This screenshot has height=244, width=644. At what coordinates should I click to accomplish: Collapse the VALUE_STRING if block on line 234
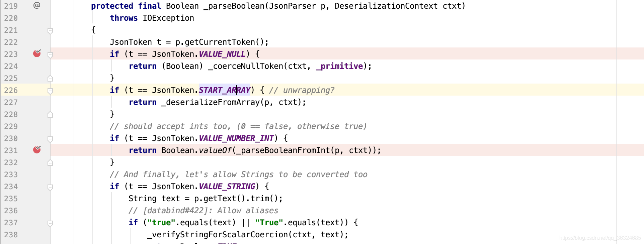pyautogui.click(x=50, y=187)
